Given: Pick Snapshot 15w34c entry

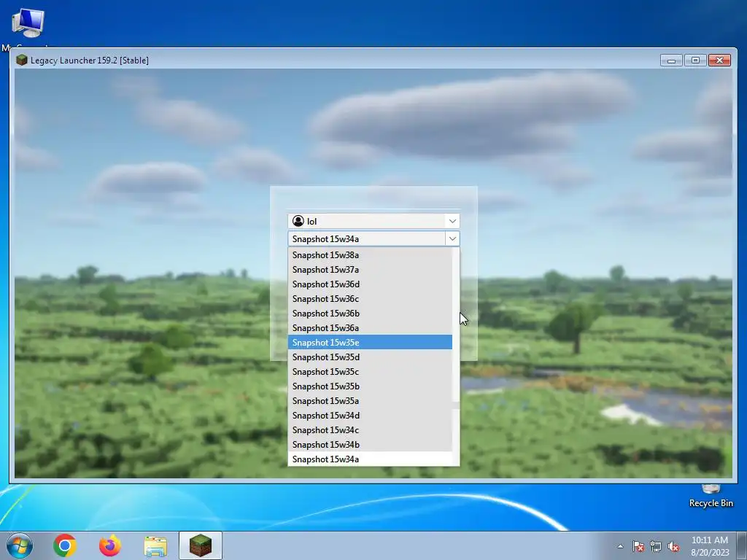Looking at the screenshot, I should coord(370,430).
